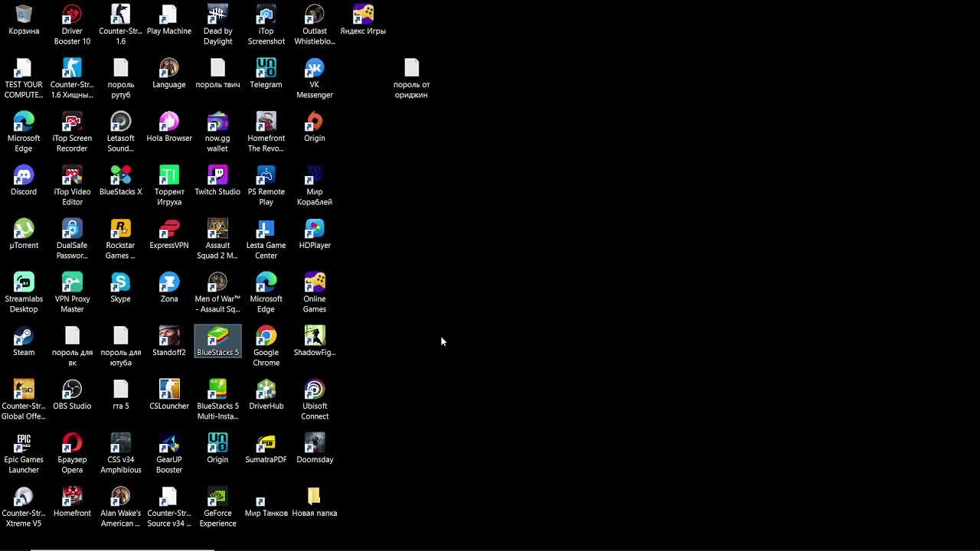Launch the µTorrent shortcut

tap(24, 235)
